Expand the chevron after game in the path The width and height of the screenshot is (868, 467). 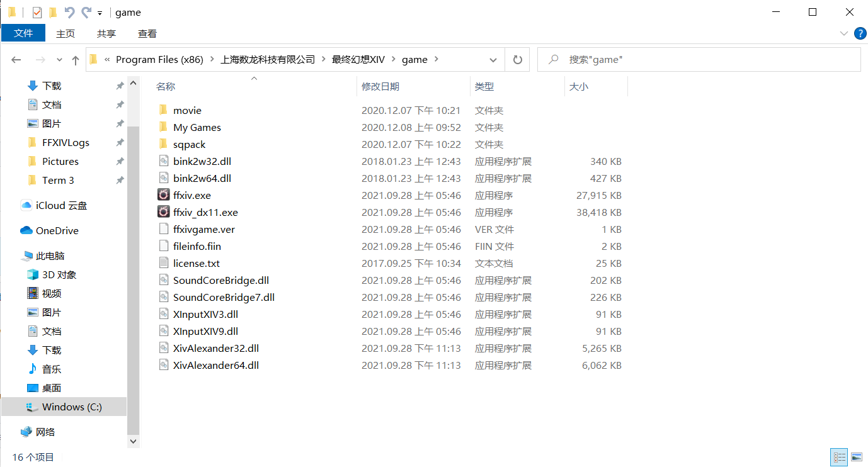pyautogui.click(x=436, y=60)
